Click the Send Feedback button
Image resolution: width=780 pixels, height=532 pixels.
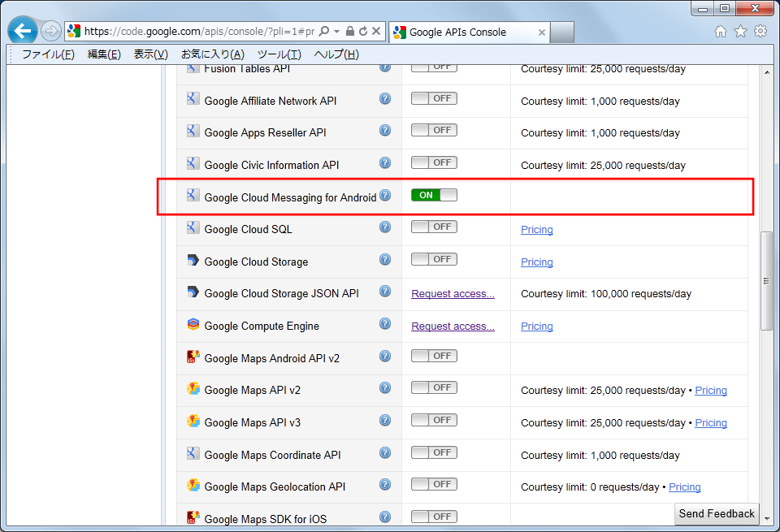point(717,513)
